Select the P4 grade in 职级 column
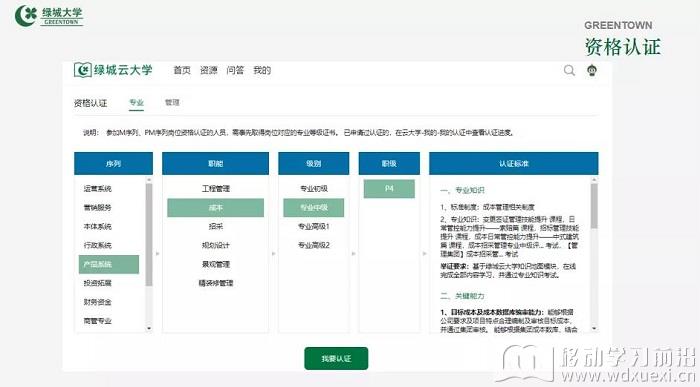The width and height of the screenshot is (700, 387). [389, 189]
